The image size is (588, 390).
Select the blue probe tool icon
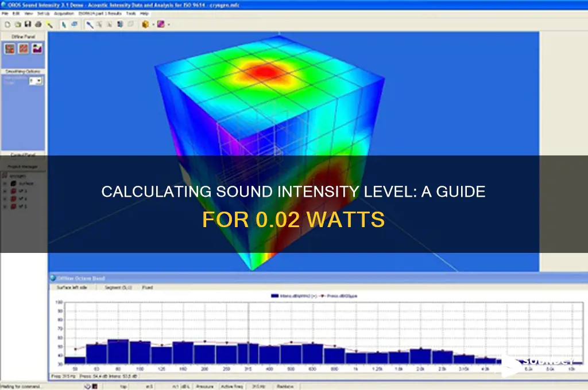pos(90,25)
